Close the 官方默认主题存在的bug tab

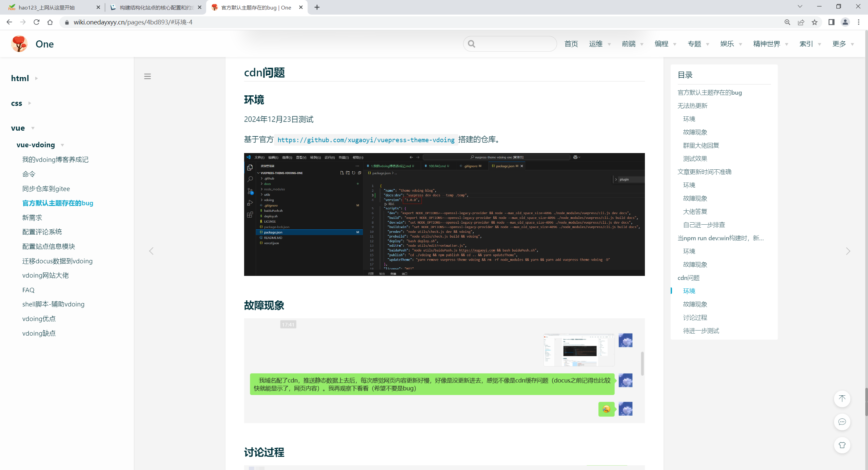click(301, 7)
